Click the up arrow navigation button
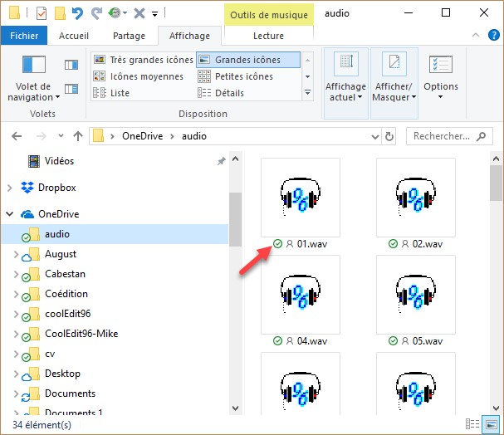Image resolution: width=504 pixels, height=435 pixels. 77,135
